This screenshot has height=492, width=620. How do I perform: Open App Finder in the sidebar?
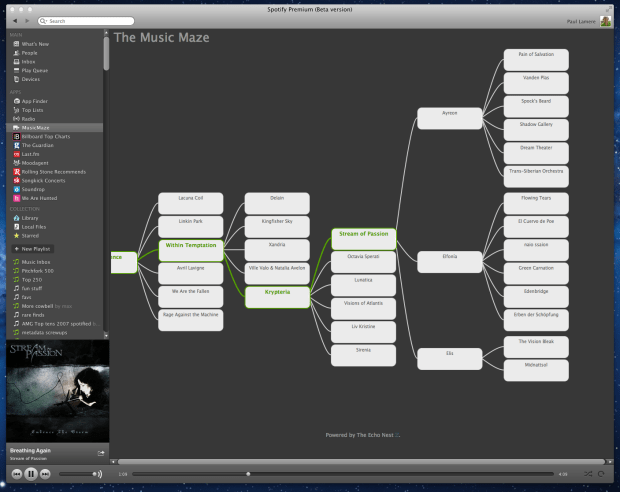click(35, 101)
